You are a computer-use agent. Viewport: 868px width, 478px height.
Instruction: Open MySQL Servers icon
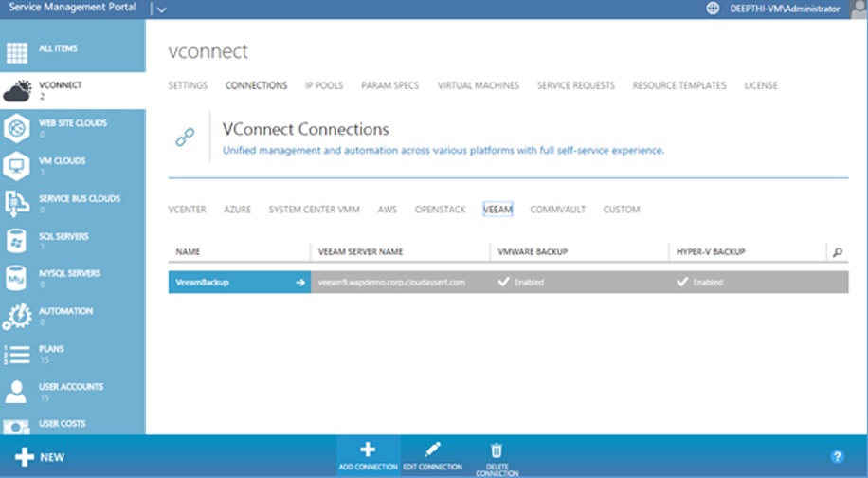(16, 279)
